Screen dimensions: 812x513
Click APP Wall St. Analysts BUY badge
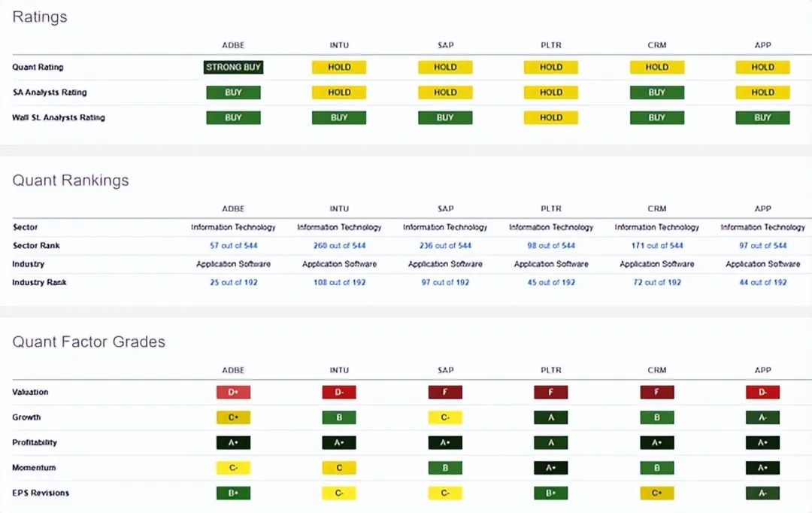click(x=763, y=118)
